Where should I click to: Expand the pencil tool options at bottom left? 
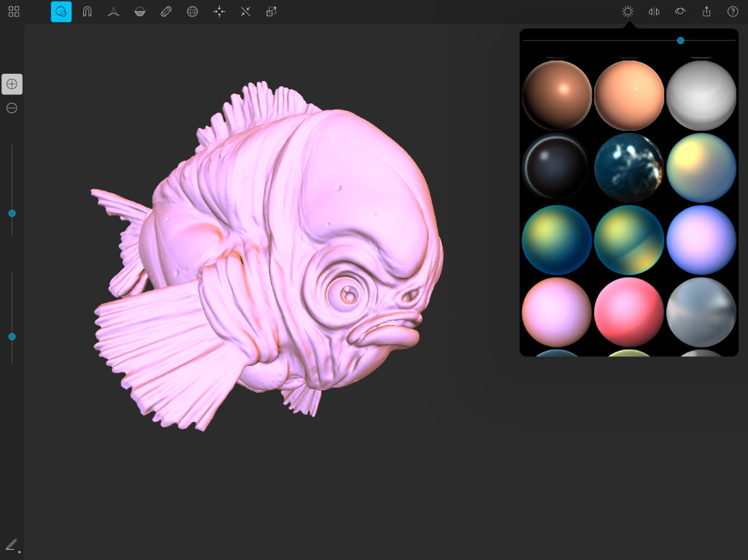[12, 545]
